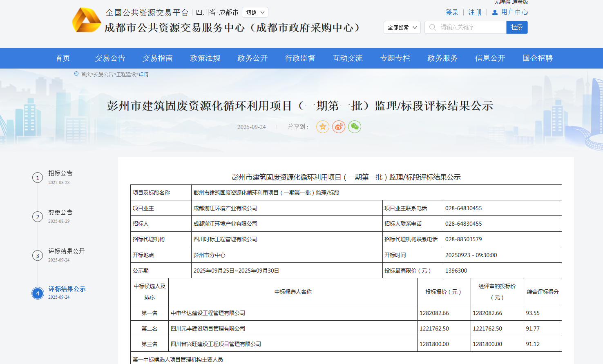Go to 政策法规 in navigation bar
The width and height of the screenshot is (603, 364).
click(x=205, y=58)
